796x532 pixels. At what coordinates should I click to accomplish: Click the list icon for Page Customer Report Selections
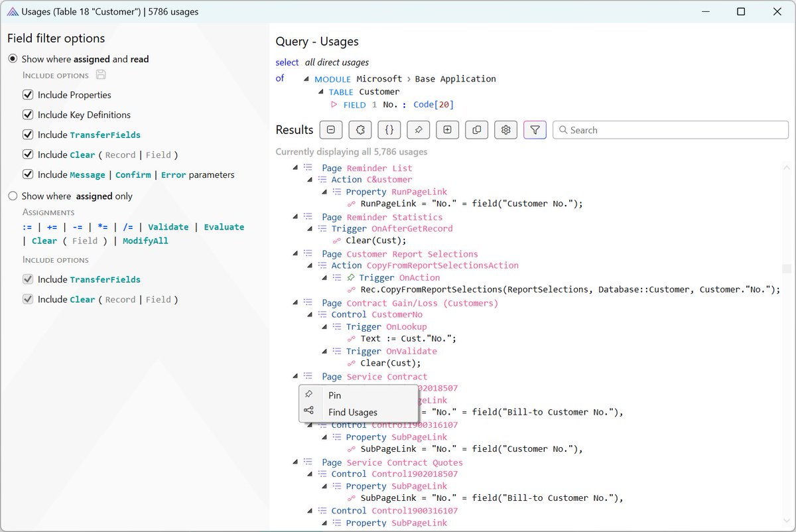(x=308, y=253)
